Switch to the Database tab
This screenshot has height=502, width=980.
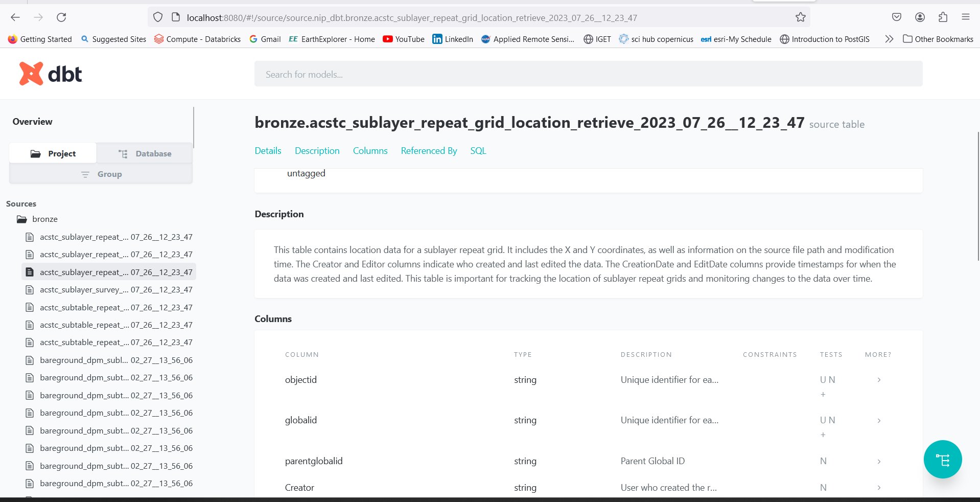point(145,153)
